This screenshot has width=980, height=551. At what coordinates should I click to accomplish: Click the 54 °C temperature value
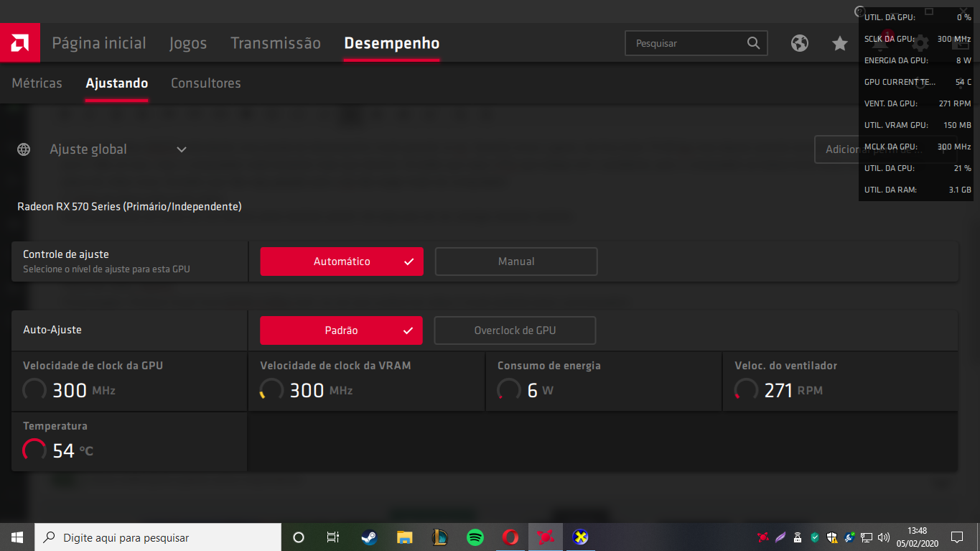click(x=73, y=451)
